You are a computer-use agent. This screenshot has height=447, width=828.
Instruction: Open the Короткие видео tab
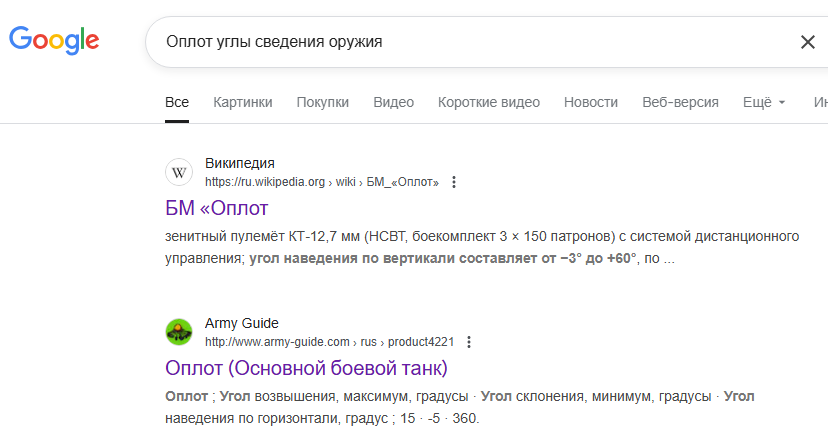489,102
